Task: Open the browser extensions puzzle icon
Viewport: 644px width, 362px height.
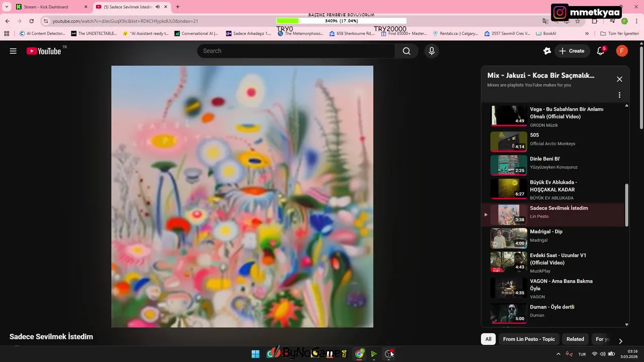Action: coord(595,21)
